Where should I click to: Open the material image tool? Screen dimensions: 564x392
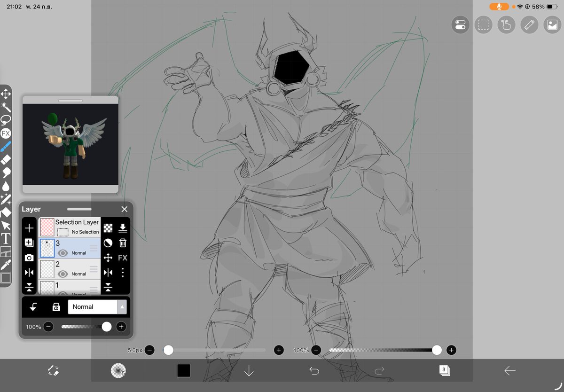[552, 24]
